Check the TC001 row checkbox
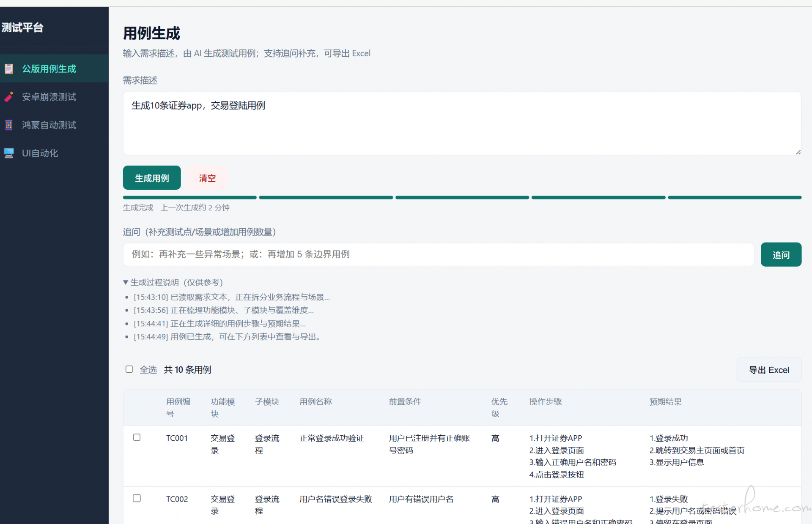812x524 pixels. click(137, 437)
